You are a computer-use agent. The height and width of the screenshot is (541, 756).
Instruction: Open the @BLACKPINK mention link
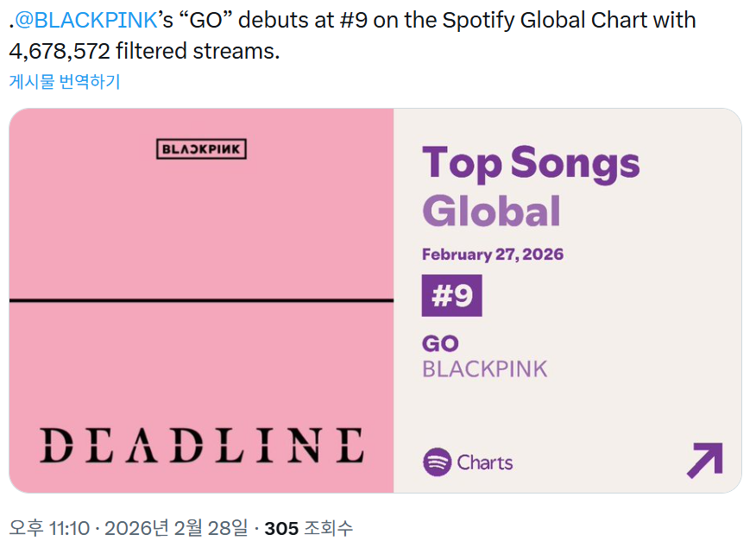pyautogui.click(x=85, y=20)
